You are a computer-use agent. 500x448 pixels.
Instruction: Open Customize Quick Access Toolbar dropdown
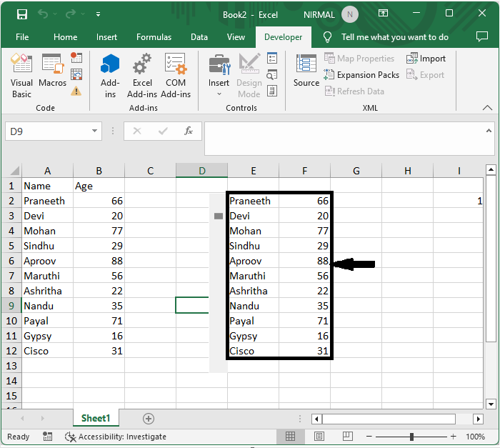(99, 14)
